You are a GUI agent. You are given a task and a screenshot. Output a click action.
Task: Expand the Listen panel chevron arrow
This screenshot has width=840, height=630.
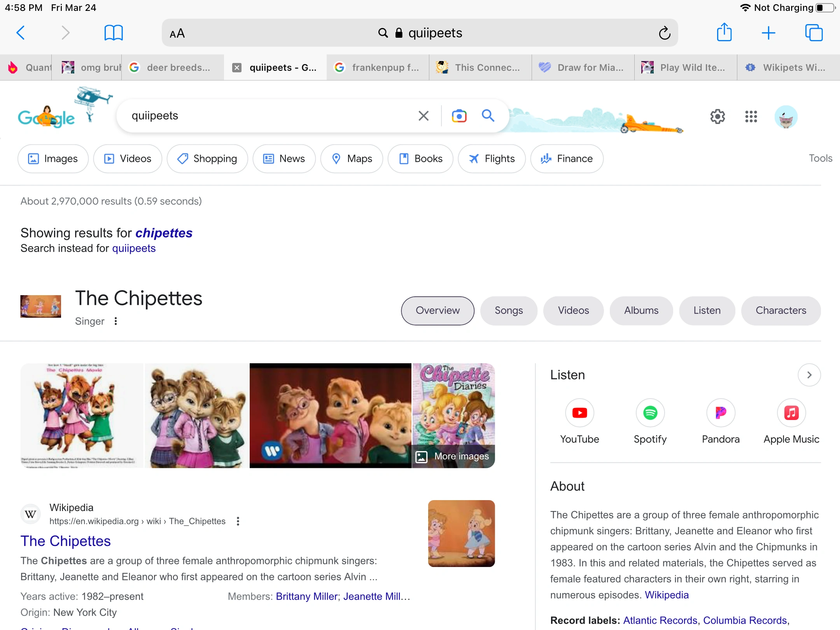809,375
